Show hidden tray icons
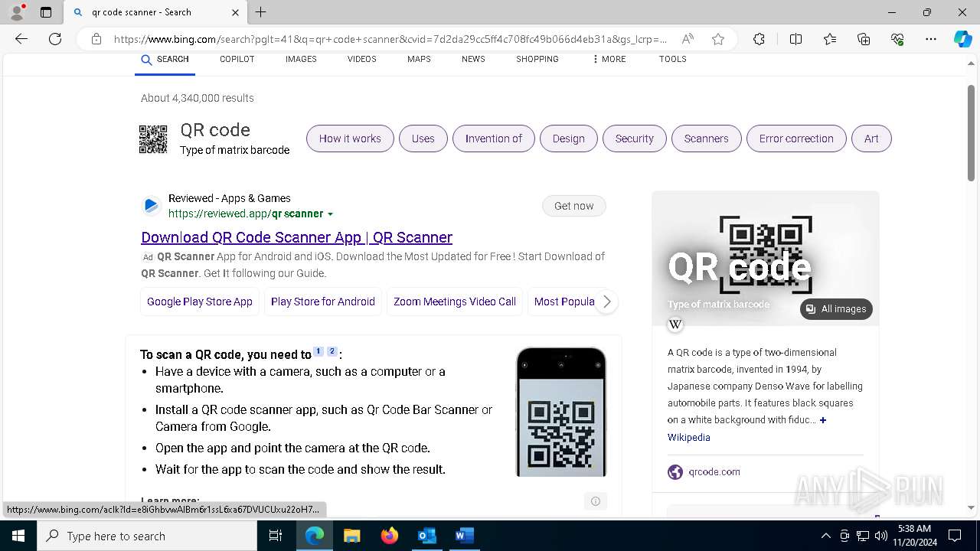The image size is (980, 551). click(x=825, y=536)
